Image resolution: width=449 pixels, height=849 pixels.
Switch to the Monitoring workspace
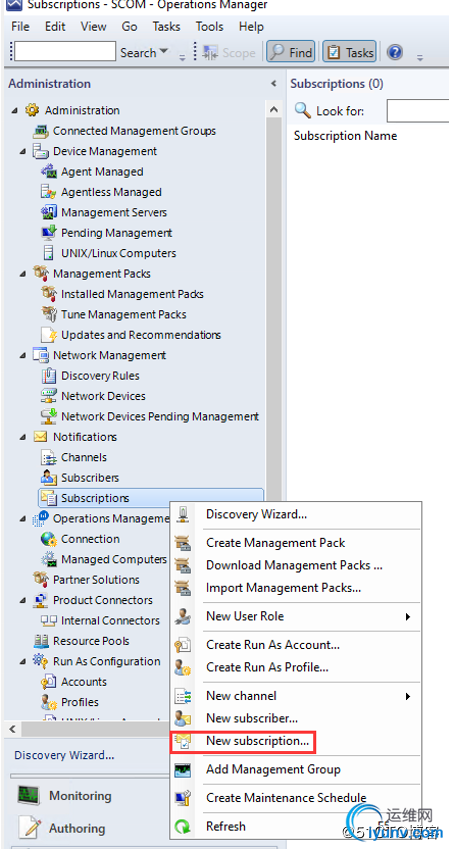pos(80,796)
